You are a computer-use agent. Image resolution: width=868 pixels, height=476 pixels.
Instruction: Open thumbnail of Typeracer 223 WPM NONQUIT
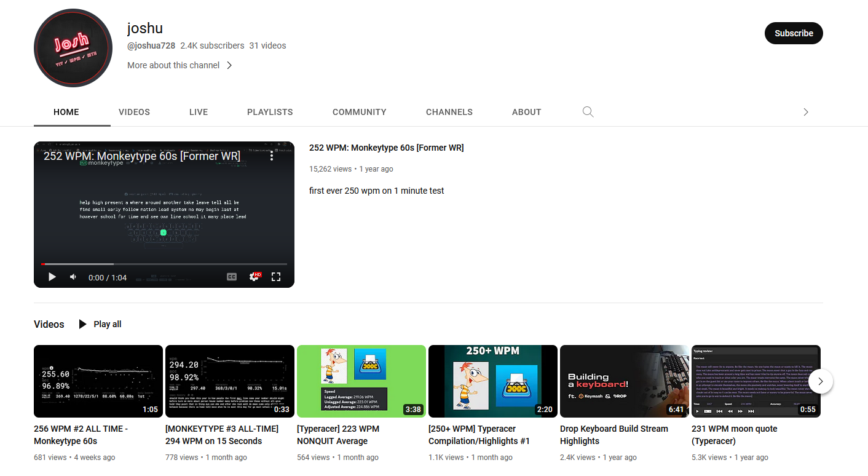click(361, 381)
